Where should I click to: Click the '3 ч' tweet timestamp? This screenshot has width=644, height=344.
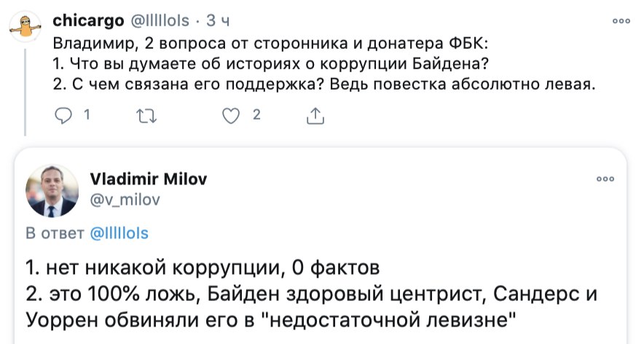point(218,20)
